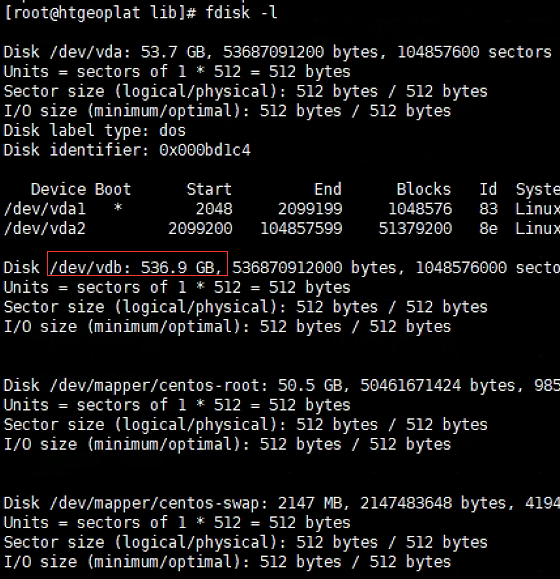Click the 'Disk label type: dos' line

[95, 131]
